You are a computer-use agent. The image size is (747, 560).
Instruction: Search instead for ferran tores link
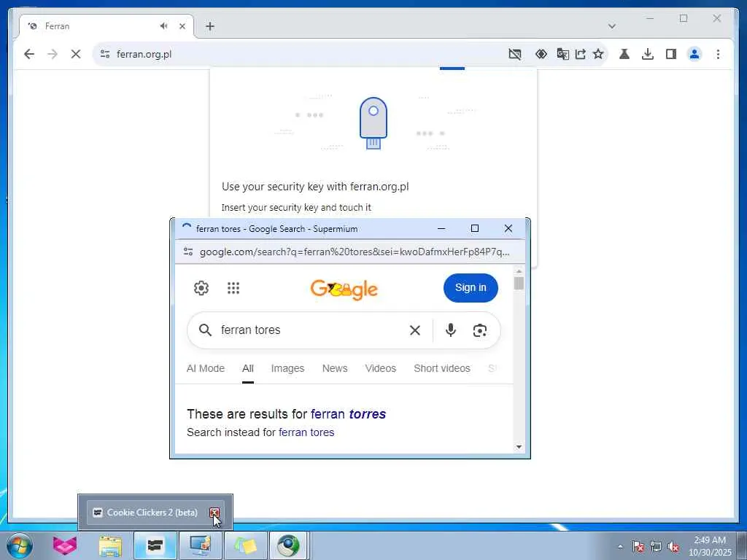pos(306,432)
